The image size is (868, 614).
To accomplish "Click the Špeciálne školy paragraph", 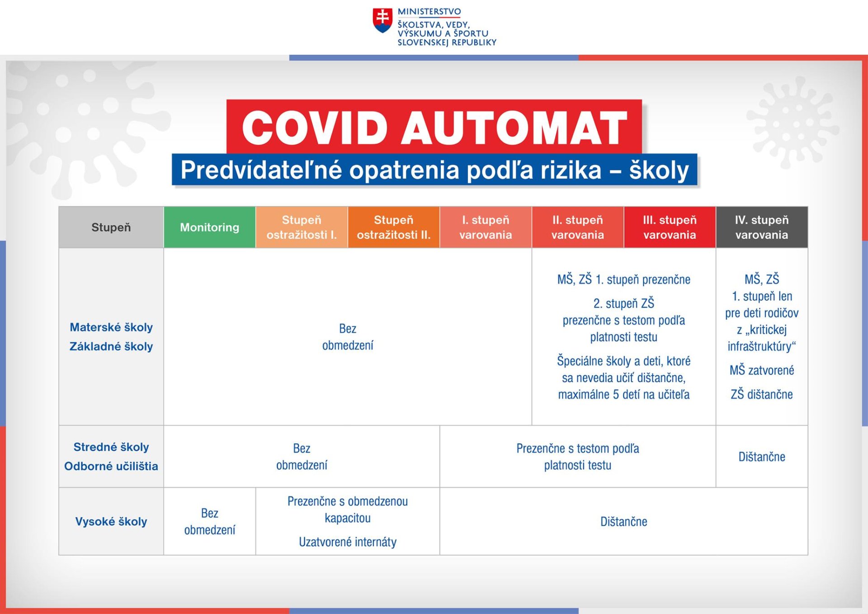I will [x=623, y=378].
